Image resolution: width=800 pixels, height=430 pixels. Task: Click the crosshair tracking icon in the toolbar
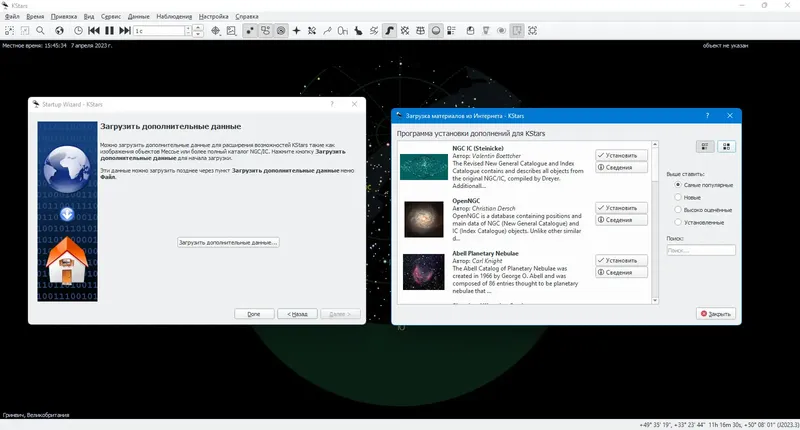tap(216, 31)
